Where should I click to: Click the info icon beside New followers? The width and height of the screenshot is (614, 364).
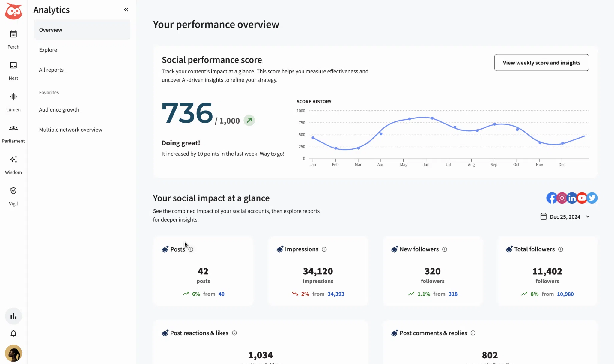tap(445, 249)
